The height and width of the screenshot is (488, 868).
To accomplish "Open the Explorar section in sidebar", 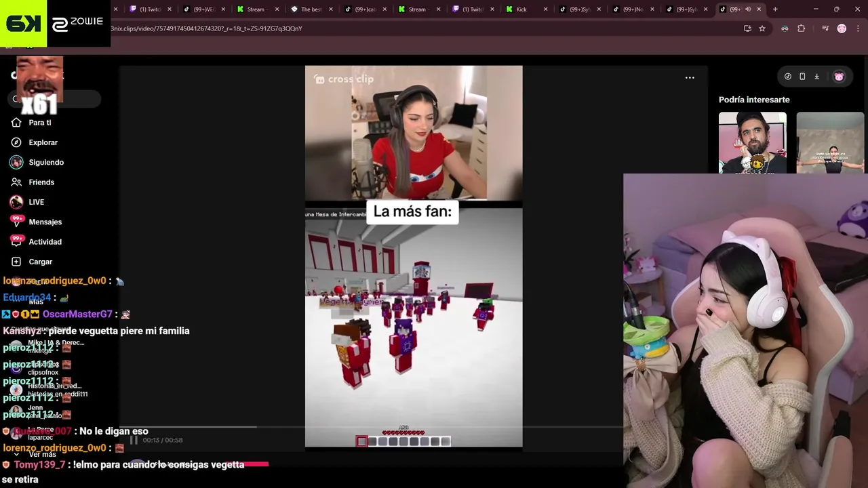I will coord(43,142).
